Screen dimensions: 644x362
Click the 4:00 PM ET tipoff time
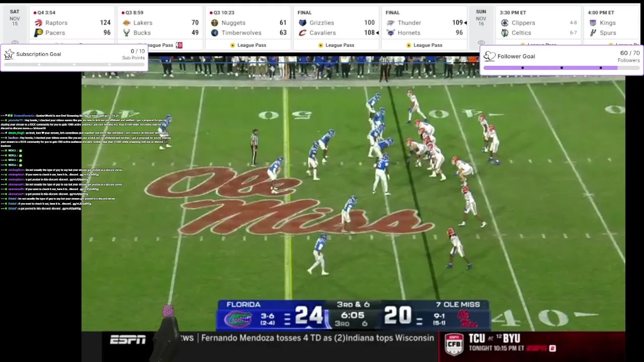pyautogui.click(x=601, y=13)
